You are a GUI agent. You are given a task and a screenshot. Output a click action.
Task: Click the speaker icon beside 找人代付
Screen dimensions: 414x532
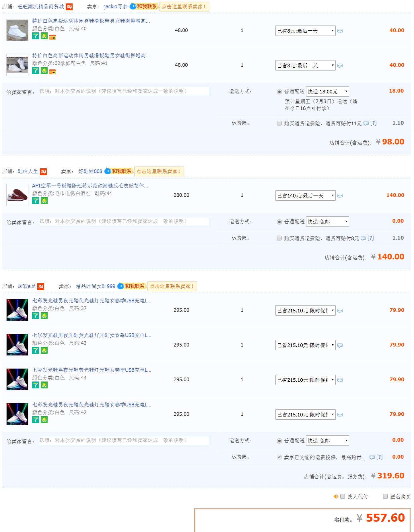pyautogui.click(x=336, y=496)
